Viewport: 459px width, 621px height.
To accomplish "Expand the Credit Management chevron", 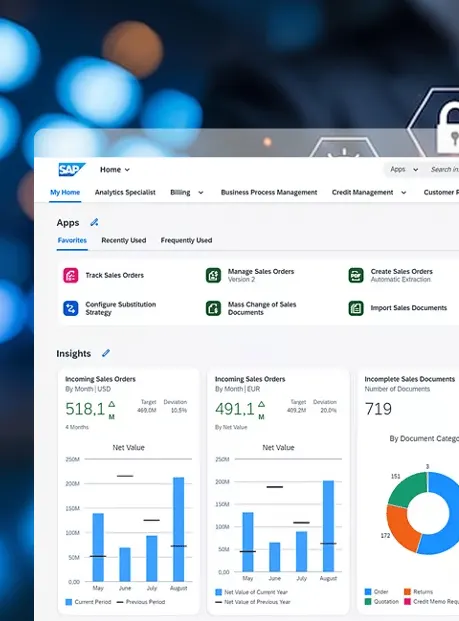I will click(x=404, y=193).
